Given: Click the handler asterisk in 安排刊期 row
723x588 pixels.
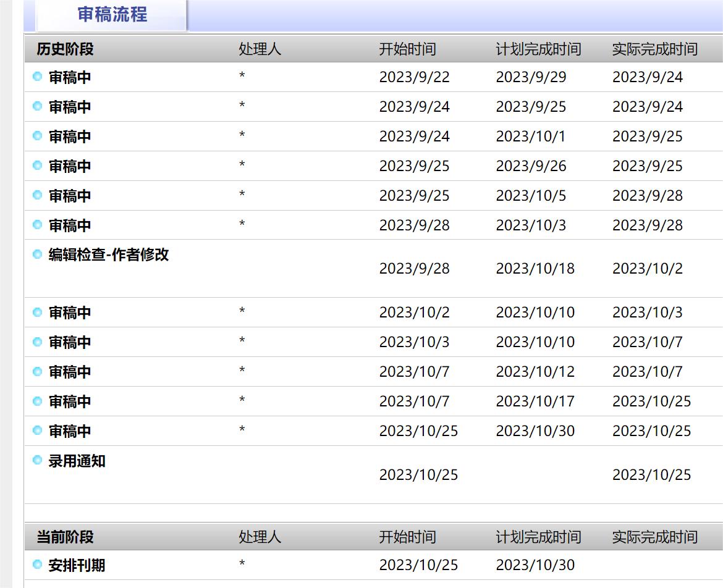Looking at the screenshot, I should (x=242, y=563).
